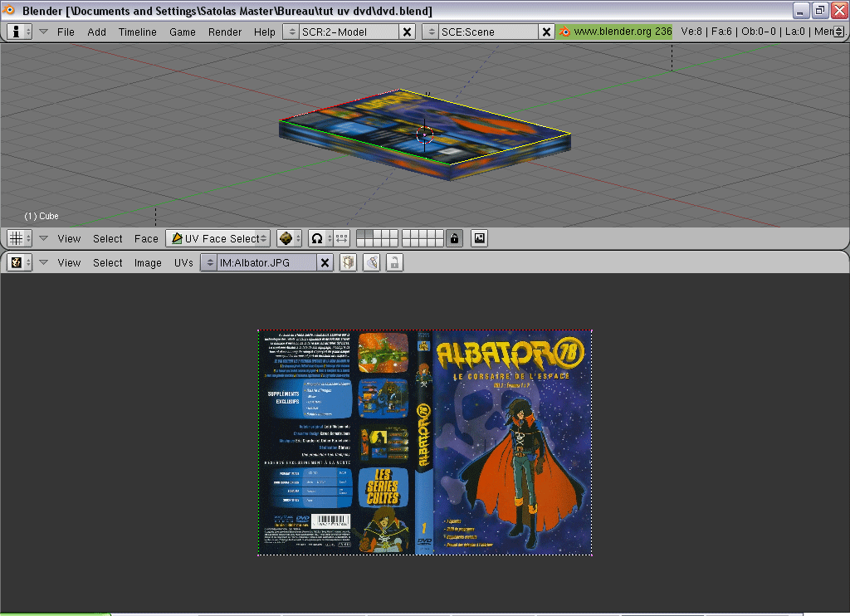Delete SCE:Scene with its X button

[546, 32]
